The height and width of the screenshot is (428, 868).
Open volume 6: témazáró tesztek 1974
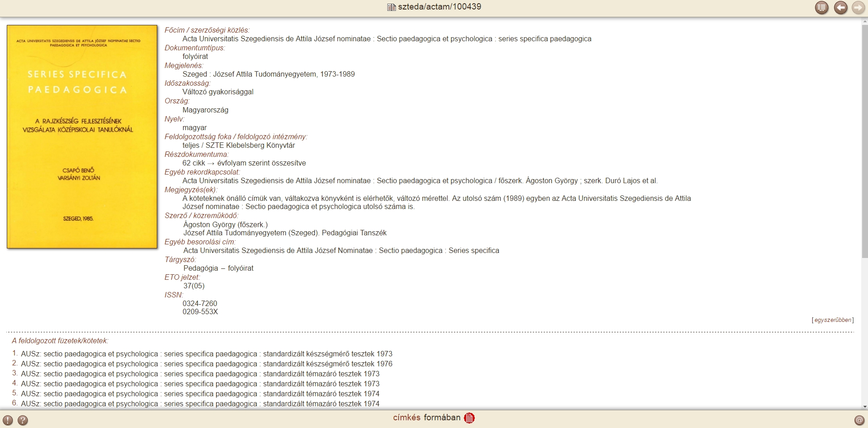[200, 404]
